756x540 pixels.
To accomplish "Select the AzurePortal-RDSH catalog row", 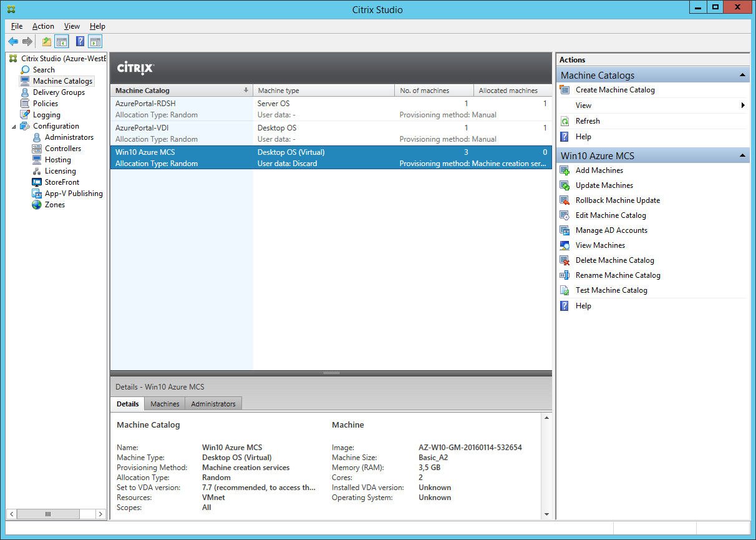I will [331, 109].
